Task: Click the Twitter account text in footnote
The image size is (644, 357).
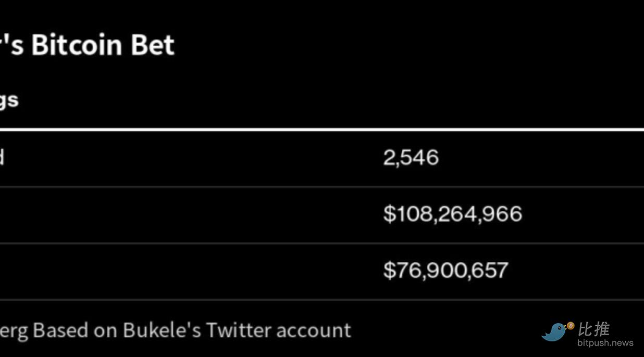Action: pos(278,330)
